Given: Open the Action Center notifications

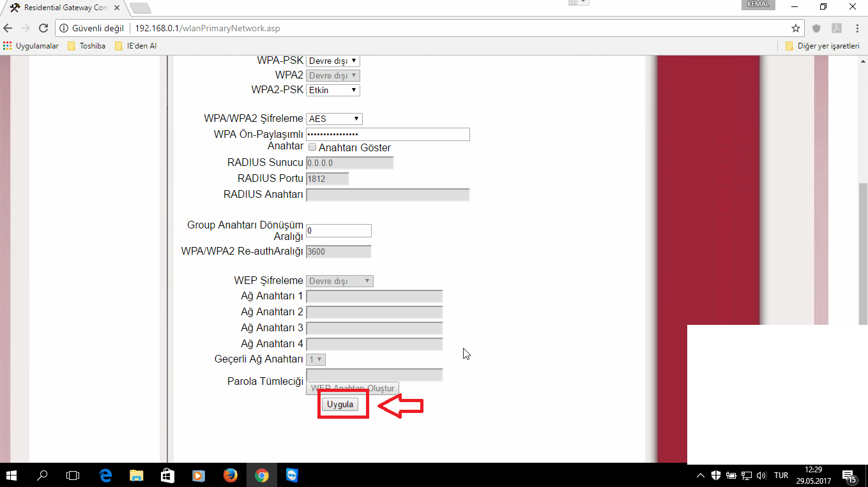Looking at the screenshot, I should point(849,476).
